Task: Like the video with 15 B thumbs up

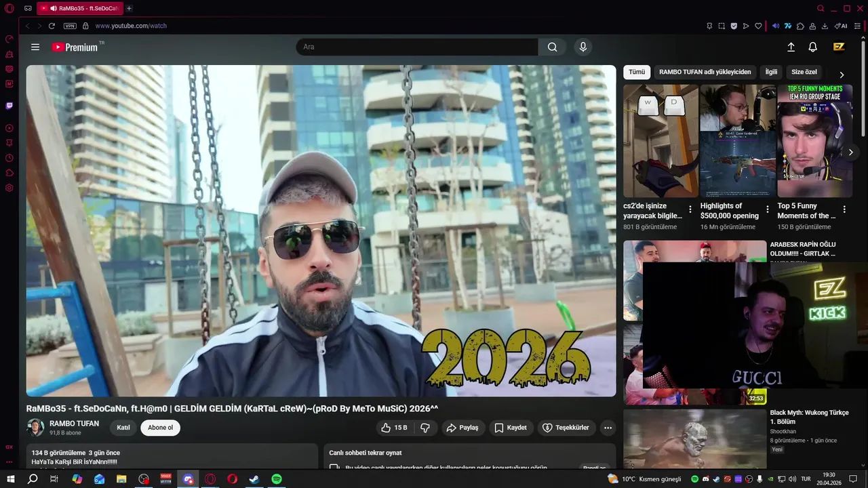Action: pos(394,428)
